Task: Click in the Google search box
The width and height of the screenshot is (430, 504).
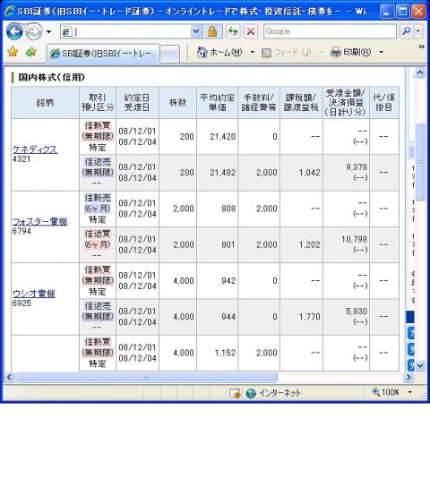Action: click(x=330, y=31)
